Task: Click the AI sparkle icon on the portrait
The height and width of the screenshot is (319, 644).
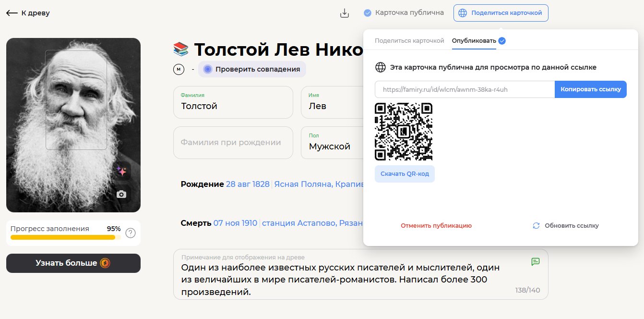Action: click(x=121, y=171)
